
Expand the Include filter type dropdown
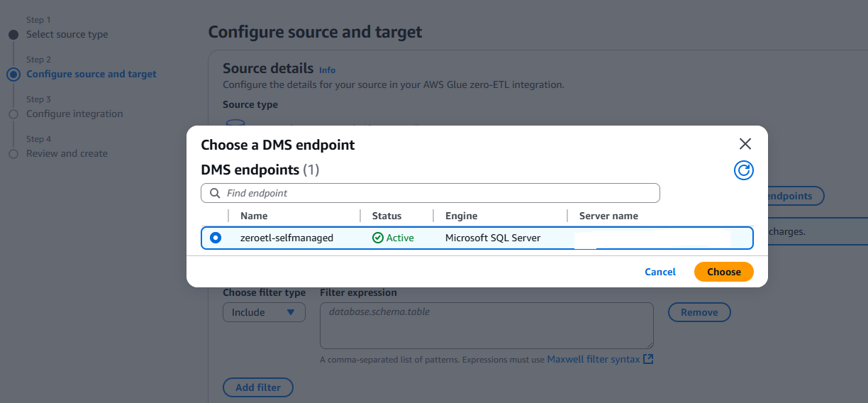coord(264,312)
